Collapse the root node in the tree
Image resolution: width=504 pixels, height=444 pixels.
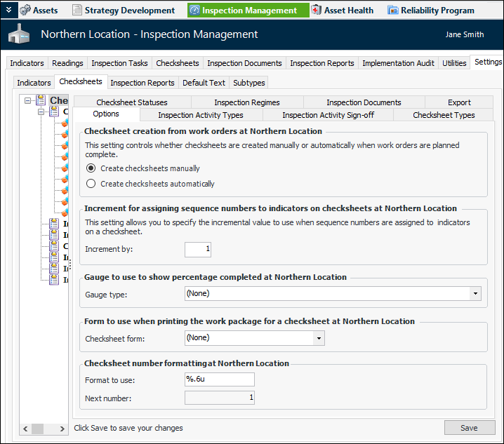tap(29, 101)
